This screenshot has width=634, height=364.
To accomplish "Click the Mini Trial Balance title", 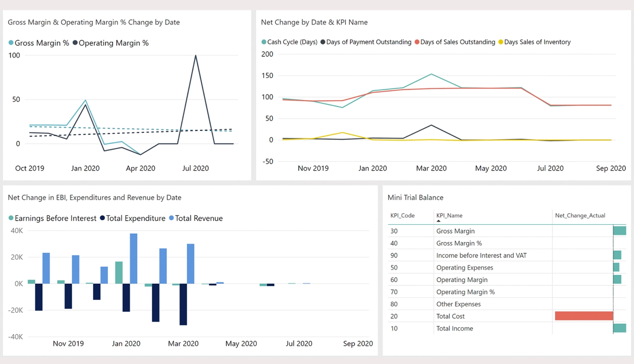I will tap(415, 198).
